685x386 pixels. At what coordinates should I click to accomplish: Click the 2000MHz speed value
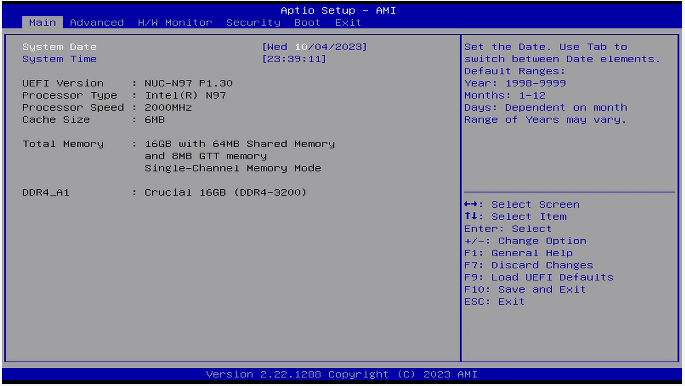[x=168, y=107]
